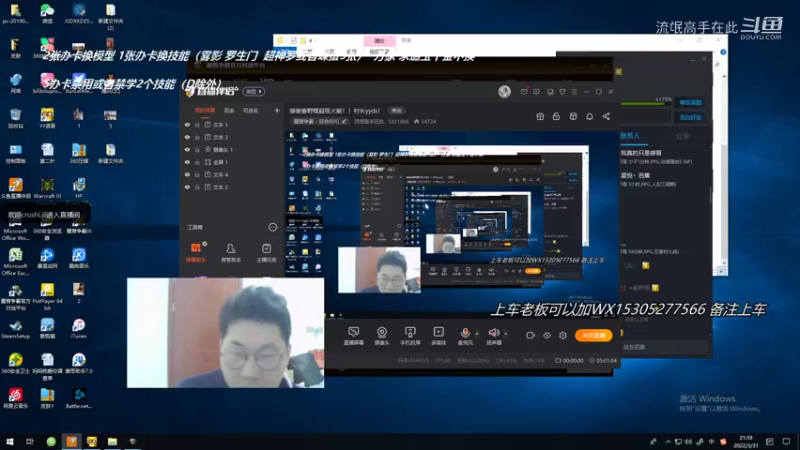Viewport: 800px width, 450px height.
Task: Share the stream via share icon
Action: tap(606, 116)
